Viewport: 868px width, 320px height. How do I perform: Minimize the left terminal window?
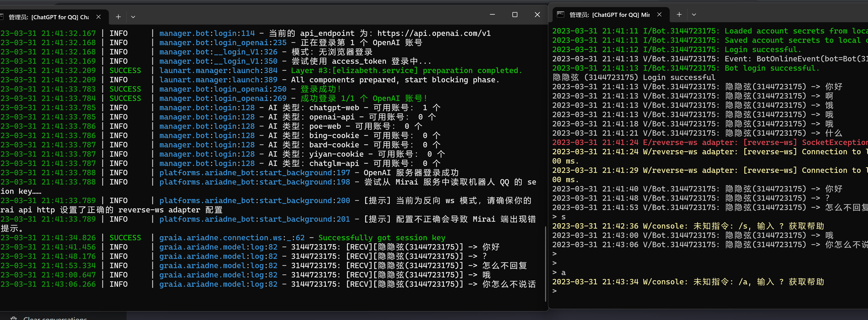[492, 14]
